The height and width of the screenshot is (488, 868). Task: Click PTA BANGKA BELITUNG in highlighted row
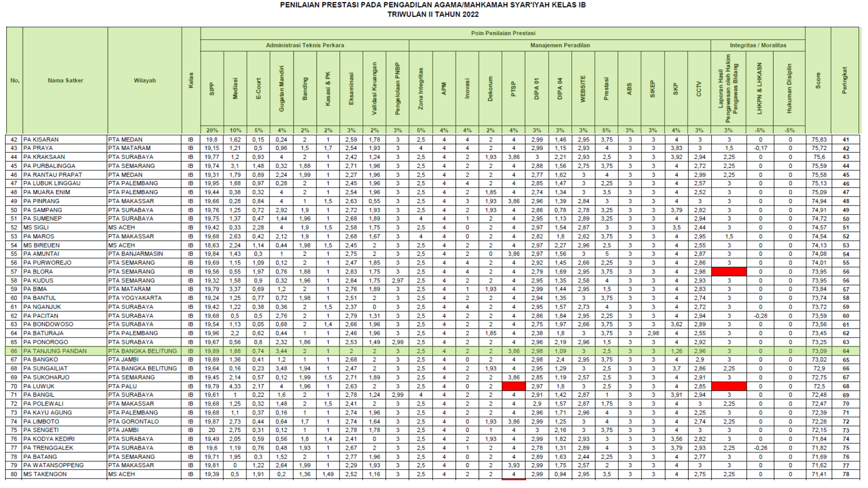pyautogui.click(x=142, y=351)
